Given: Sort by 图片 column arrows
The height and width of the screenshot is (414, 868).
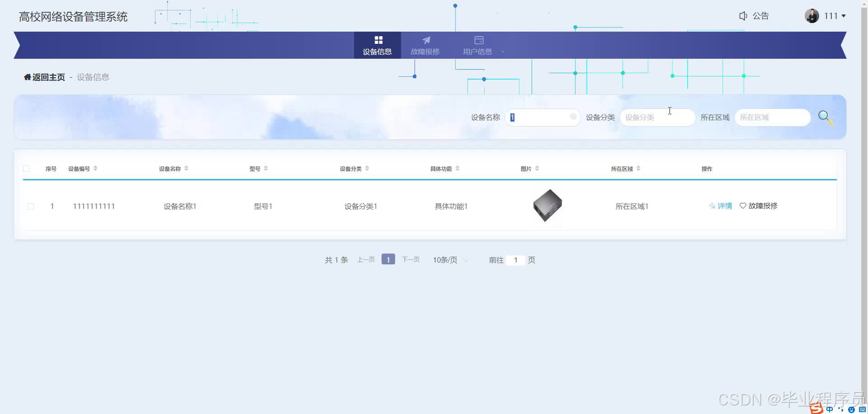Looking at the screenshot, I should tap(537, 169).
